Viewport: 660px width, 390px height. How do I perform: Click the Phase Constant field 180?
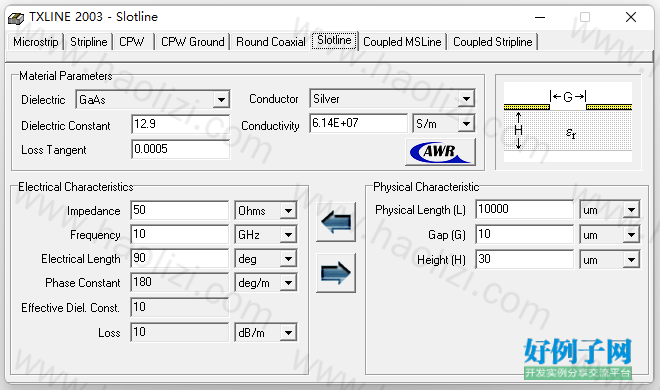click(179, 282)
